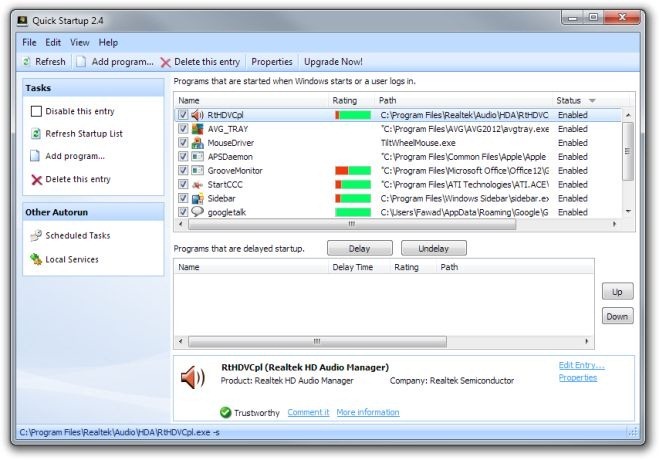Click Upgrade Now! in the toolbar
The image size is (660, 460).
(x=333, y=62)
